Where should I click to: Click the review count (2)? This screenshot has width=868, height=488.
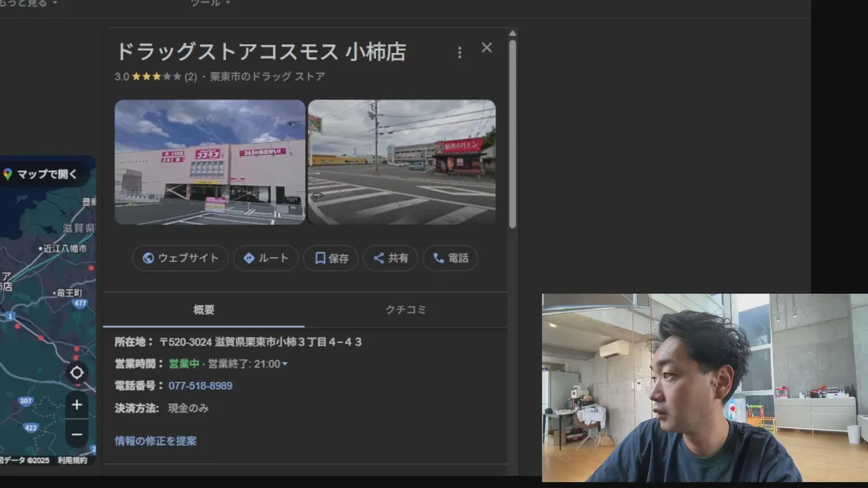pyautogui.click(x=191, y=77)
